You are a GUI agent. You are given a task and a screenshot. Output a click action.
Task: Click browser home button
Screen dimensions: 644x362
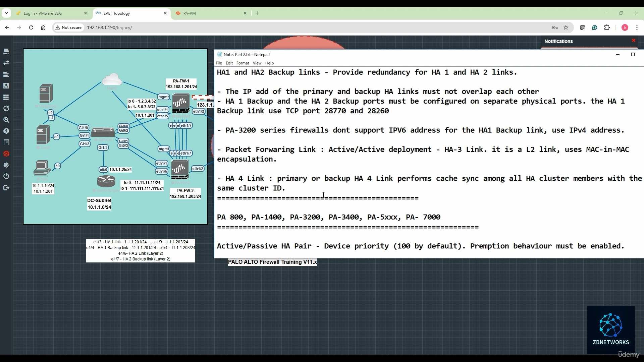point(43,27)
